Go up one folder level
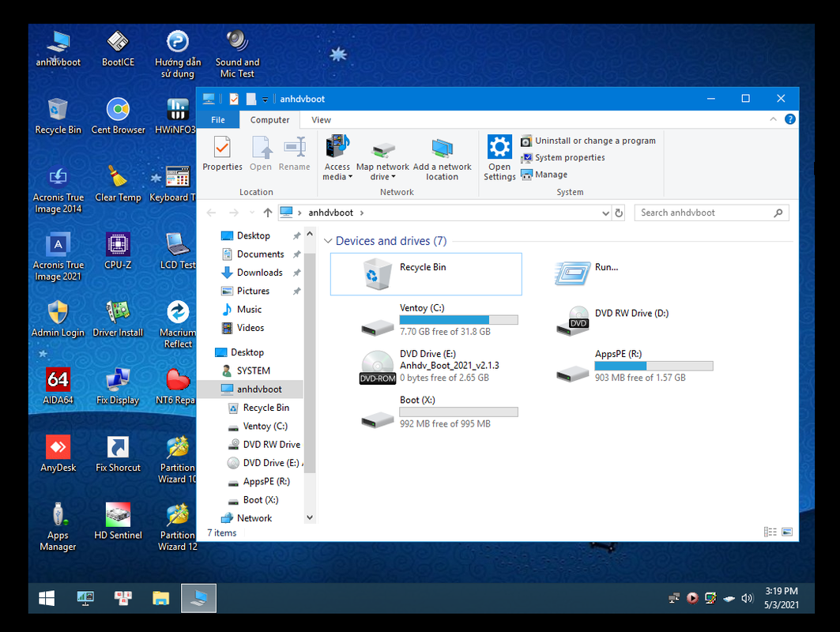The width and height of the screenshot is (840, 632). pos(268,213)
